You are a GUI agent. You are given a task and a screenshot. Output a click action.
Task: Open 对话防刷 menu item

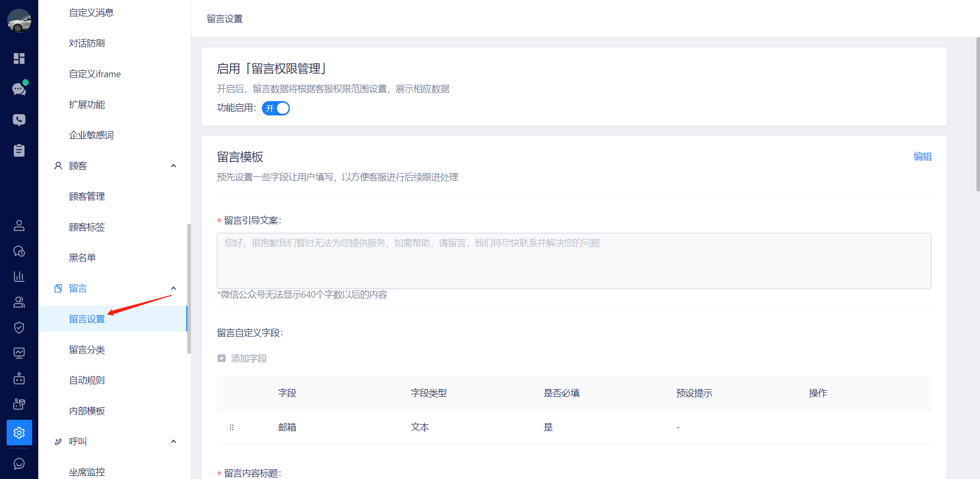tap(87, 43)
